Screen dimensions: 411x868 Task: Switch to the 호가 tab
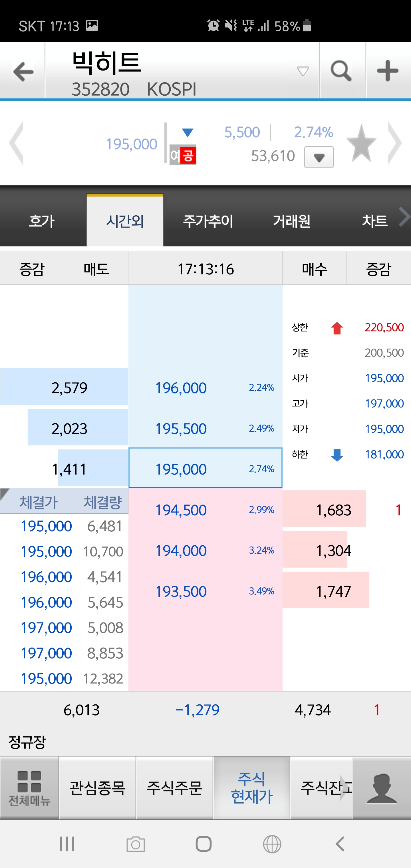(x=42, y=221)
